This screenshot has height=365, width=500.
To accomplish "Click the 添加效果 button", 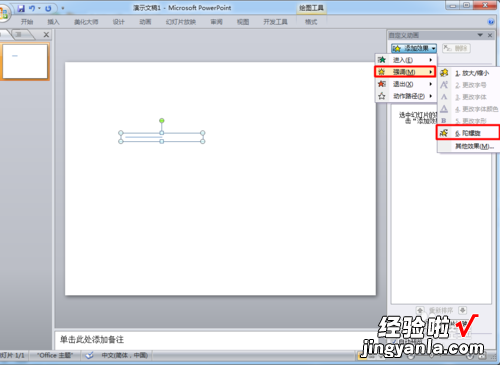I will coord(414,48).
